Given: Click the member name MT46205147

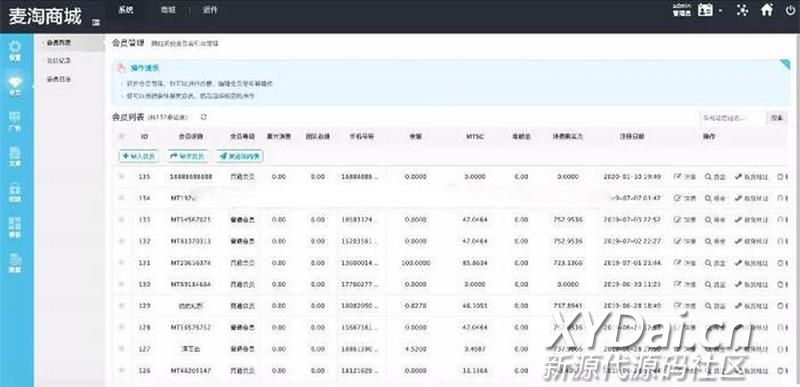Looking at the screenshot, I should 191,371.
